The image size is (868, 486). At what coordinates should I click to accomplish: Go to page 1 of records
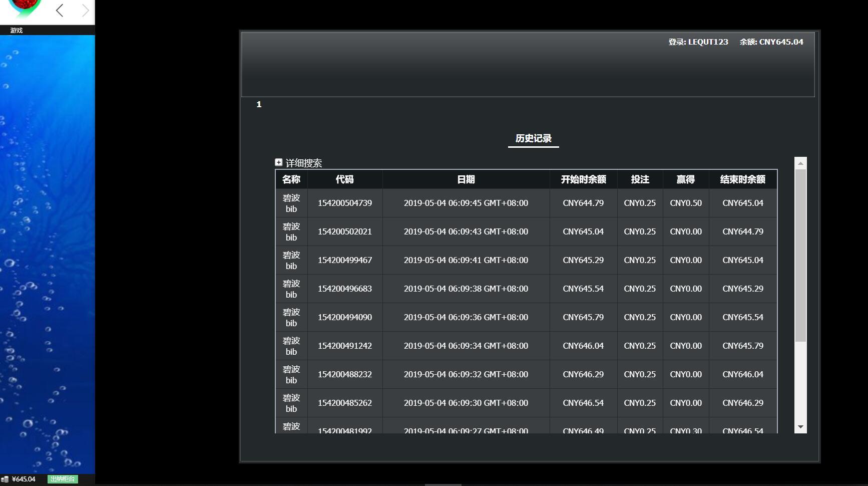(x=259, y=104)
